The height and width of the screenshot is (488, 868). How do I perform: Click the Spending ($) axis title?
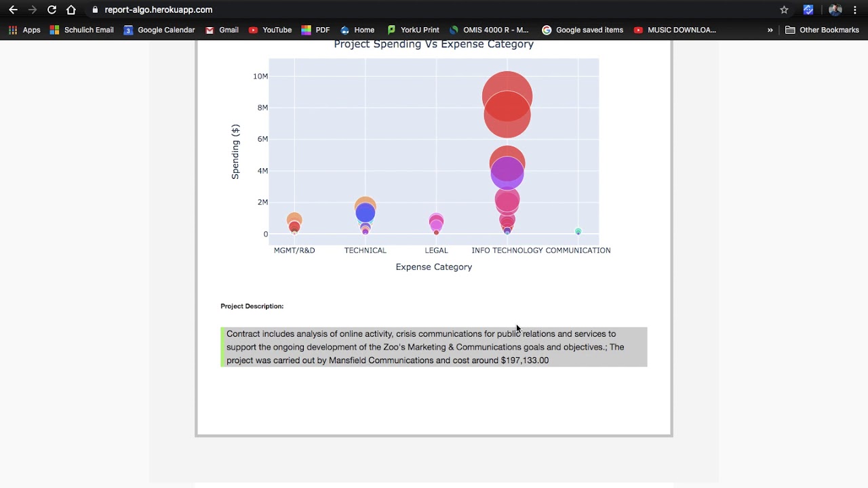point(235,152)
